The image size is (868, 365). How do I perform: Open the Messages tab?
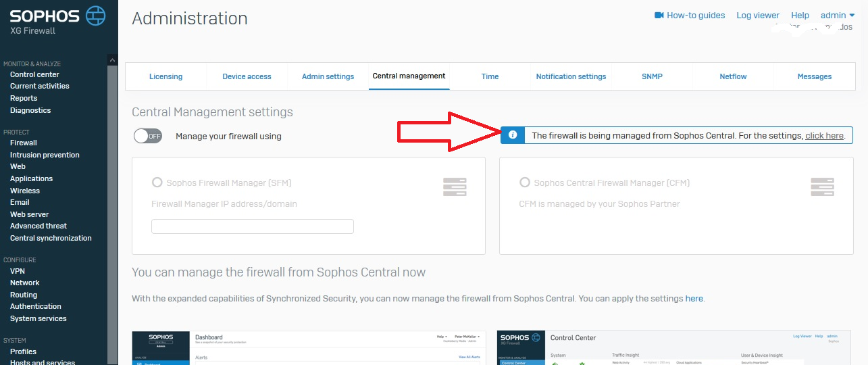(814, 76)
